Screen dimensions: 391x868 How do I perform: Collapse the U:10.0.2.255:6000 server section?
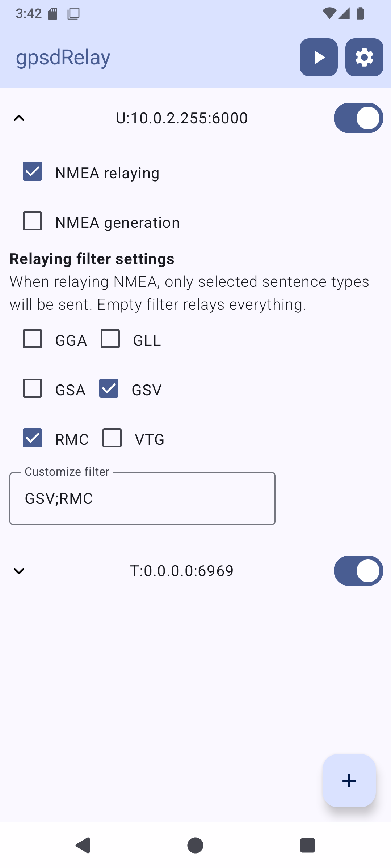click(19, 118)
